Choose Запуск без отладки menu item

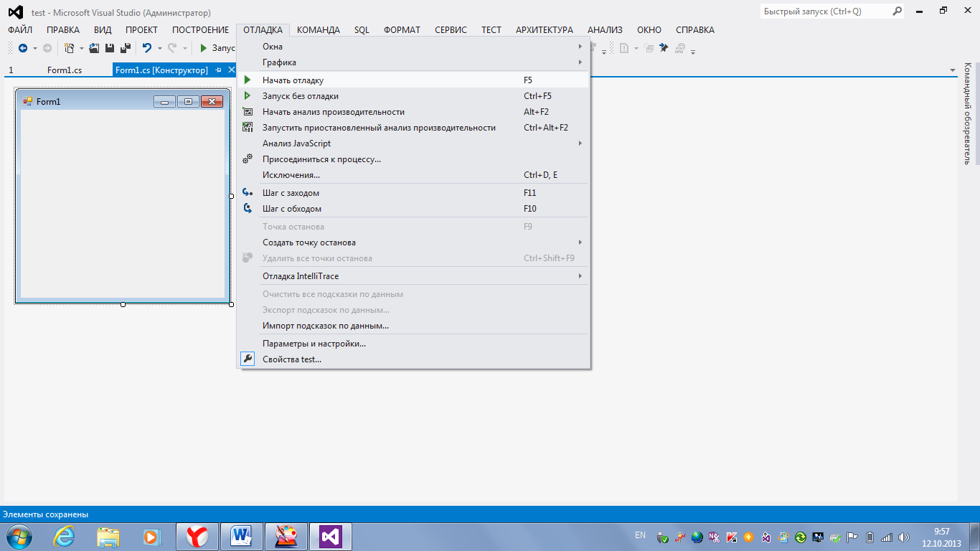tap(413, 95)
